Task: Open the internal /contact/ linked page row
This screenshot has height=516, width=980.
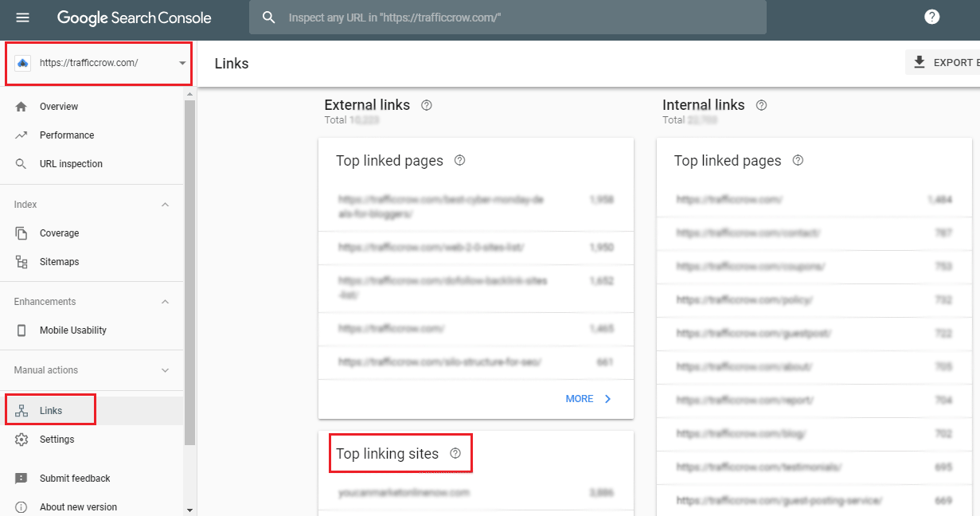Action: tap(814, 233)
